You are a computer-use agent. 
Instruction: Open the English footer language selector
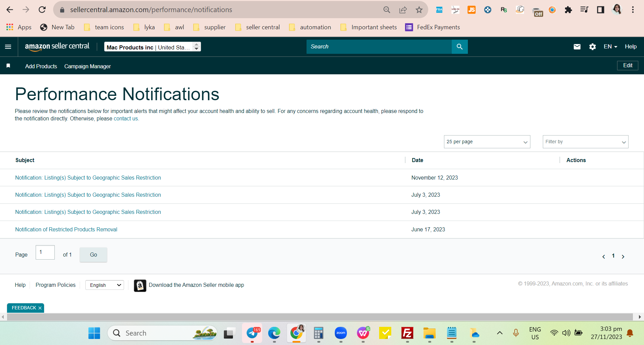tap(105, 285)
